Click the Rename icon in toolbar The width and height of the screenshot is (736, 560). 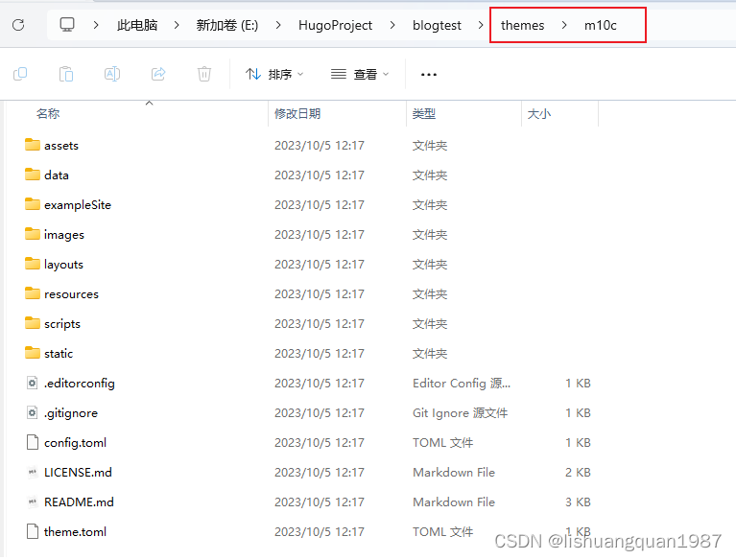click(x=112, y=74)
